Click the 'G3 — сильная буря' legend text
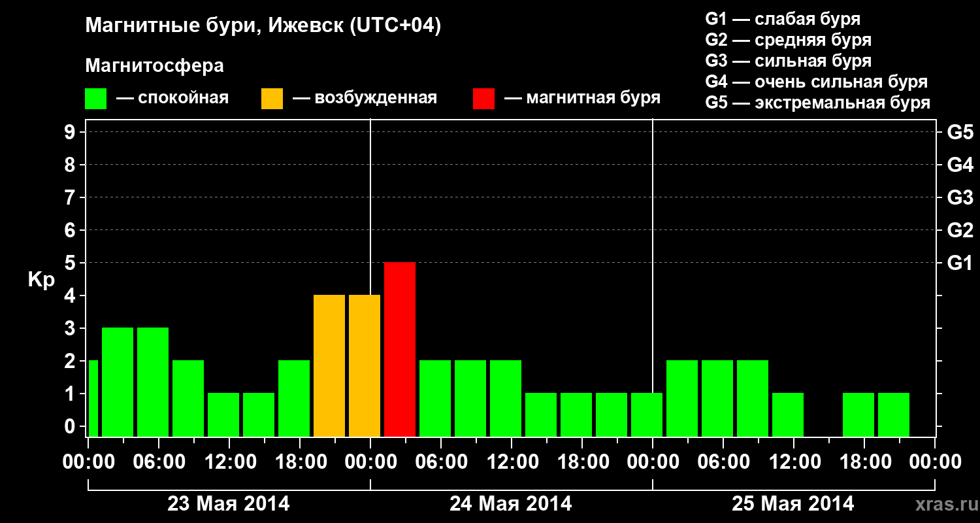980x523 pixels. [789, 61]
